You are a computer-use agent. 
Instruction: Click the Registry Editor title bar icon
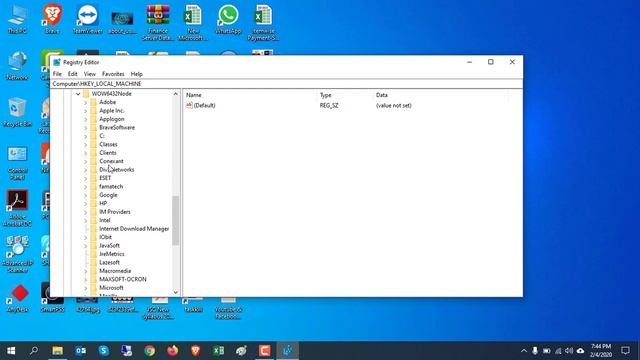tap(57, 62)
